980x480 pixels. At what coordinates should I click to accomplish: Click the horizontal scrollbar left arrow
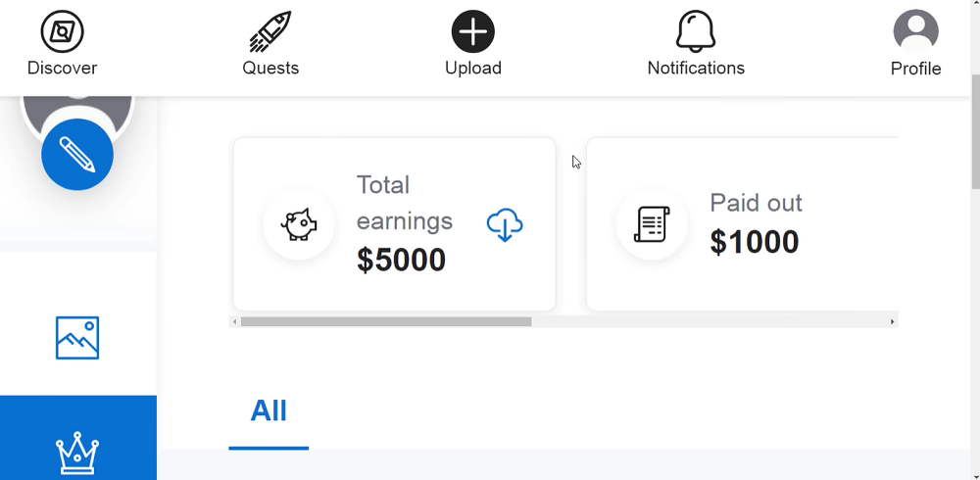tap(234, 322)
